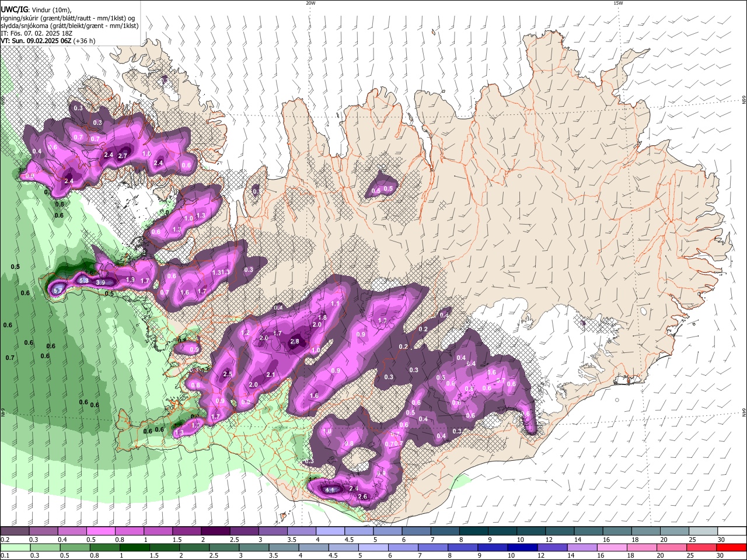This screenshot has height=560, width=747.
Task: Click the 2.8 snowfall maximum on the map
Action: click(x=295, y=342)
